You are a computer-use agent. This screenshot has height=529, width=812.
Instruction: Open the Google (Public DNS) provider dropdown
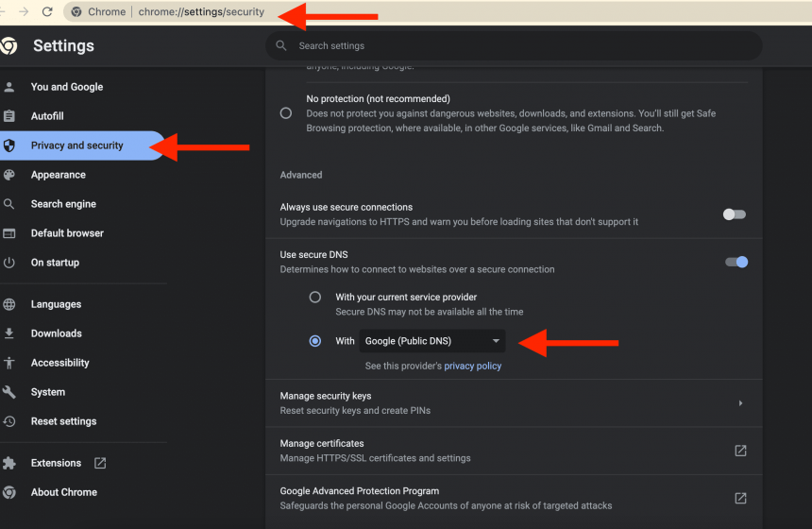431,341
